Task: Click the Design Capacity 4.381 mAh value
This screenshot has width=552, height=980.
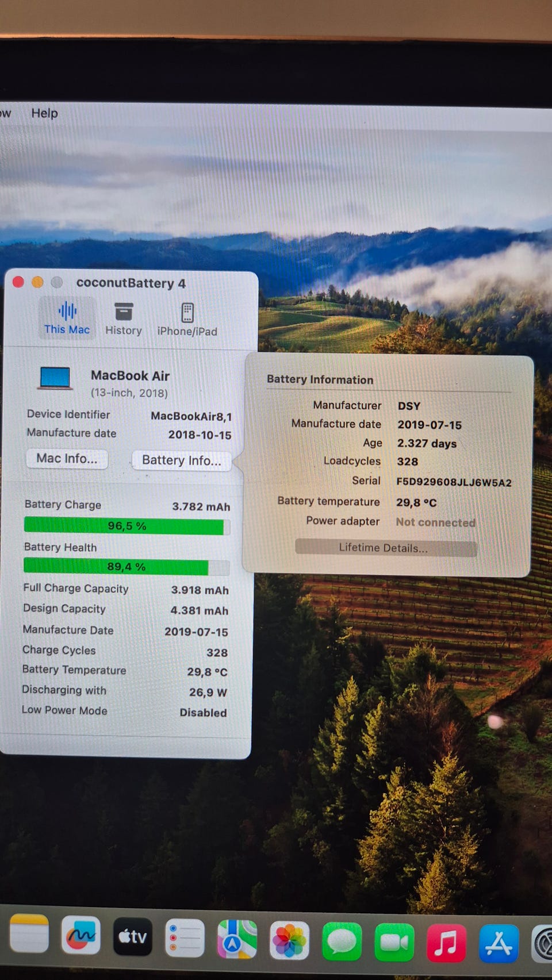Action: pyautogui.click(x=199, y=610)
